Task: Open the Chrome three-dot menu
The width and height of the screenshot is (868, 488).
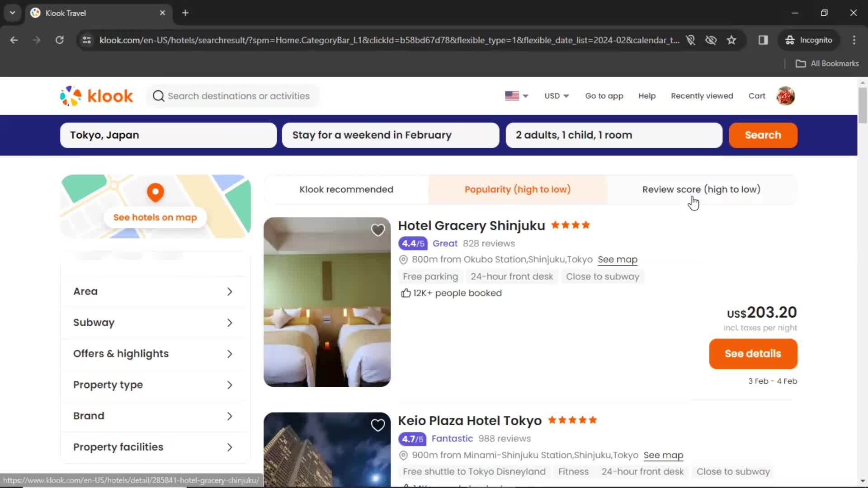Action: point(854,40)
